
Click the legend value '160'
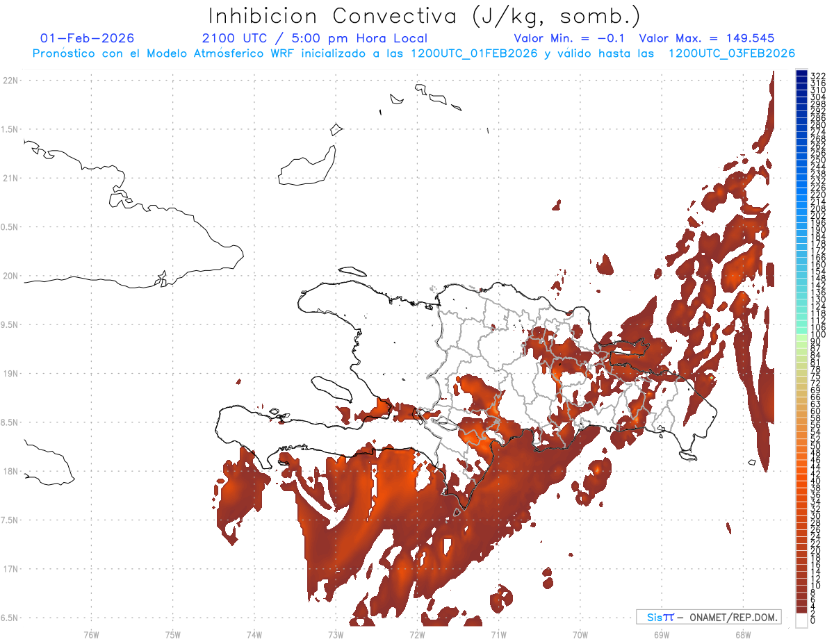[x=818, y=265]
